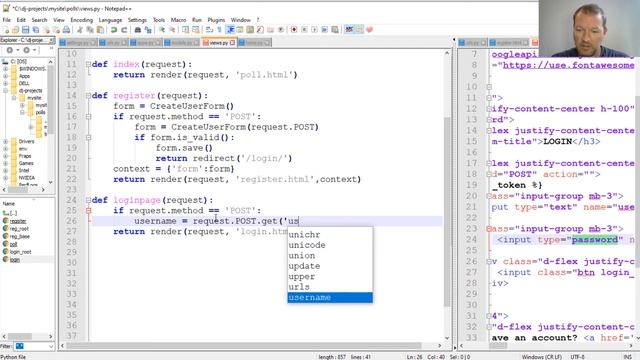This screenshot has width=640, height=360.
Task: Click the Copy toolbar icon
Action: click(x=90, y=30)
